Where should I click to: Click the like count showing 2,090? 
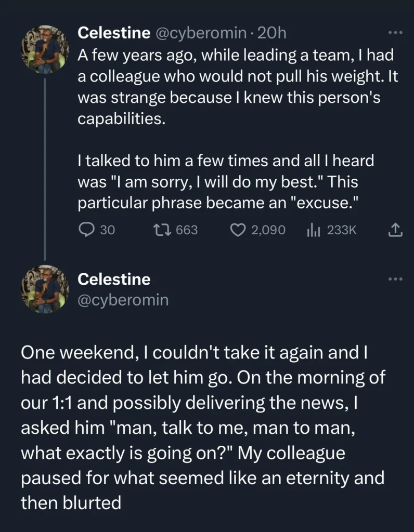click(268, 230)
